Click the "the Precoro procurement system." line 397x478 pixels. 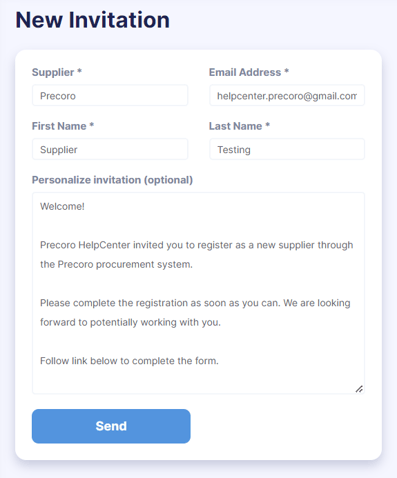coord(116,264)
